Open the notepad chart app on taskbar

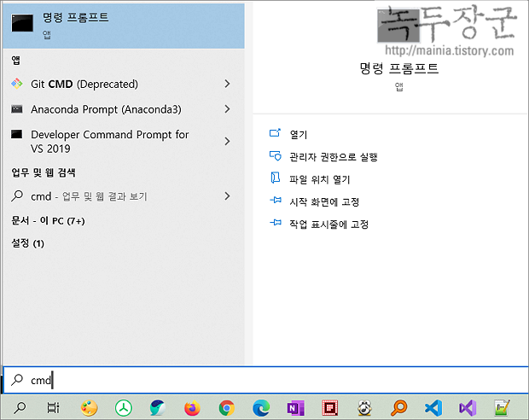click(x=502, y=408)
